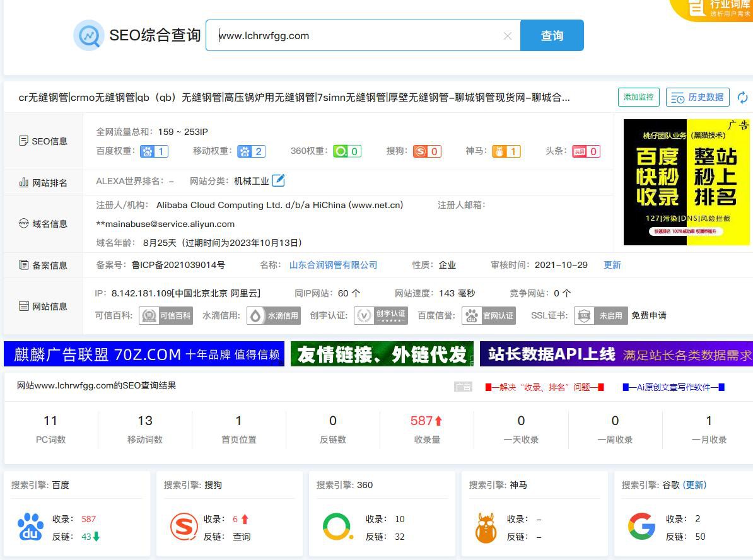Click Google 反链 count 50
This screenshot has width=753, height=560.
coord(700,537)
